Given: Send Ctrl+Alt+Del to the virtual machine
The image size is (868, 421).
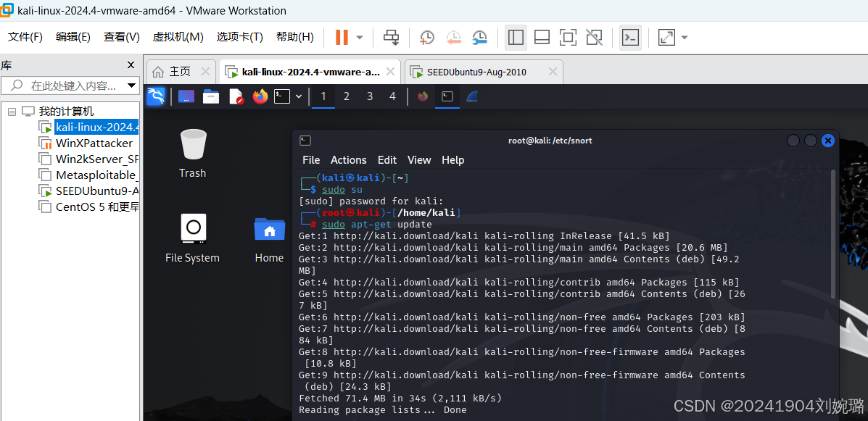Looking at the screenshot, I should click(392, 37).
